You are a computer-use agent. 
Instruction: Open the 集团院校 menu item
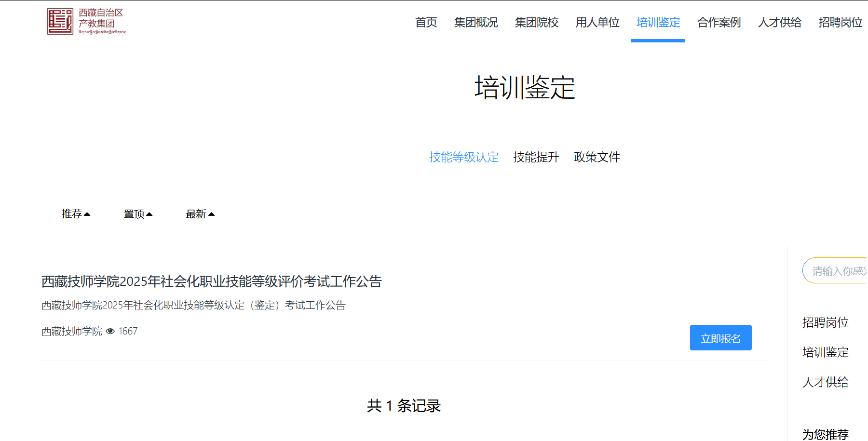tap(537, 22)
